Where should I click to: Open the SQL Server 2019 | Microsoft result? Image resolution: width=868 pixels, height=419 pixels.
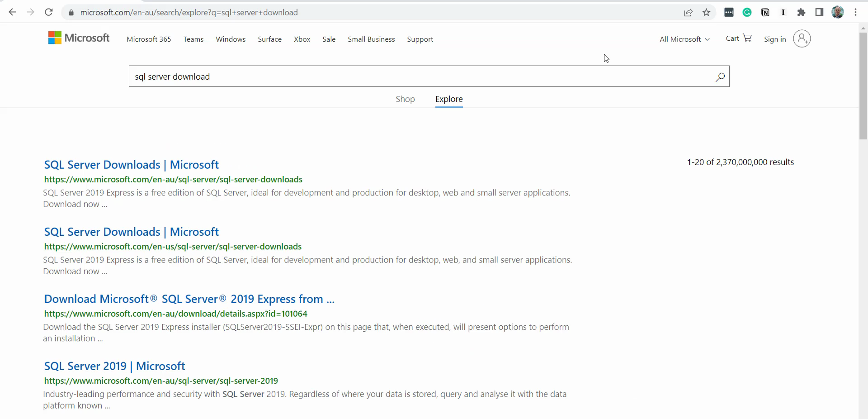click(x=114, y=366)
